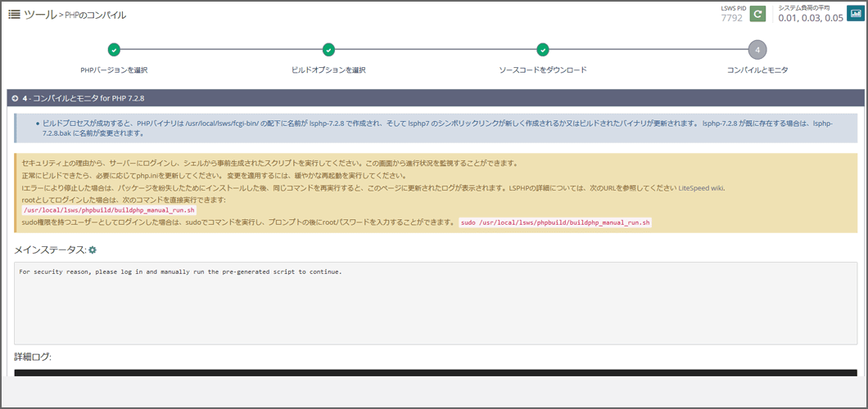
Task: Click the システム負荷の平均 label
Action: click(804, 7)
